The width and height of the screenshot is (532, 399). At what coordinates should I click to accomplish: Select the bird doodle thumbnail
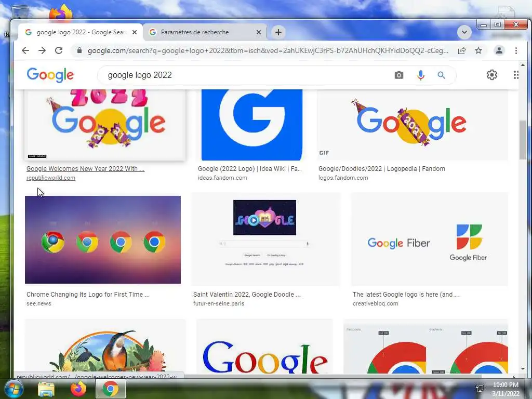coord(105,346)
